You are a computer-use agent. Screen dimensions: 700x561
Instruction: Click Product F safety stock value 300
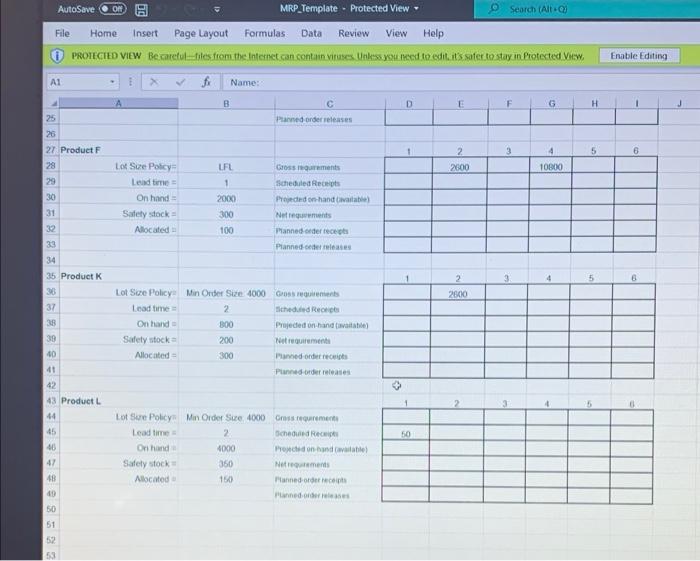pos(226,214)
